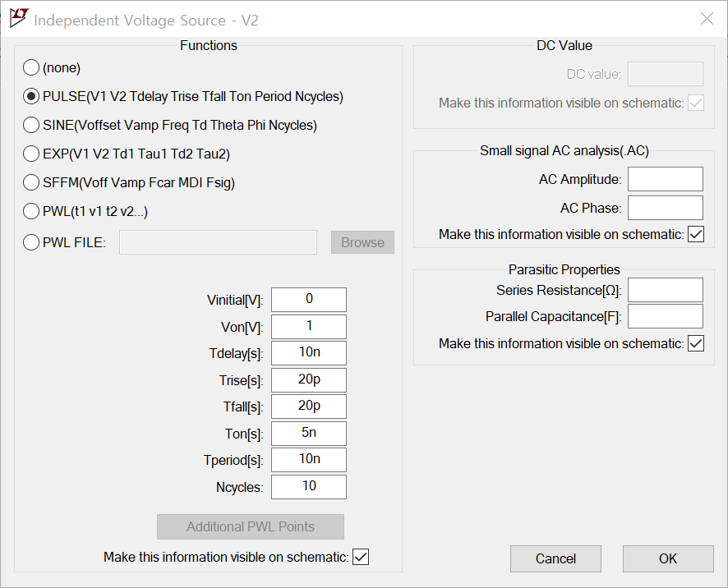Toggle AC analysis visible on schematic checkbox

(696, 234)
